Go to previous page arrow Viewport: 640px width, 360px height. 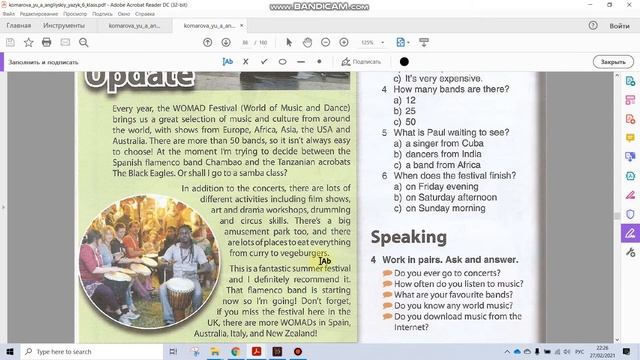coord(207,42)
